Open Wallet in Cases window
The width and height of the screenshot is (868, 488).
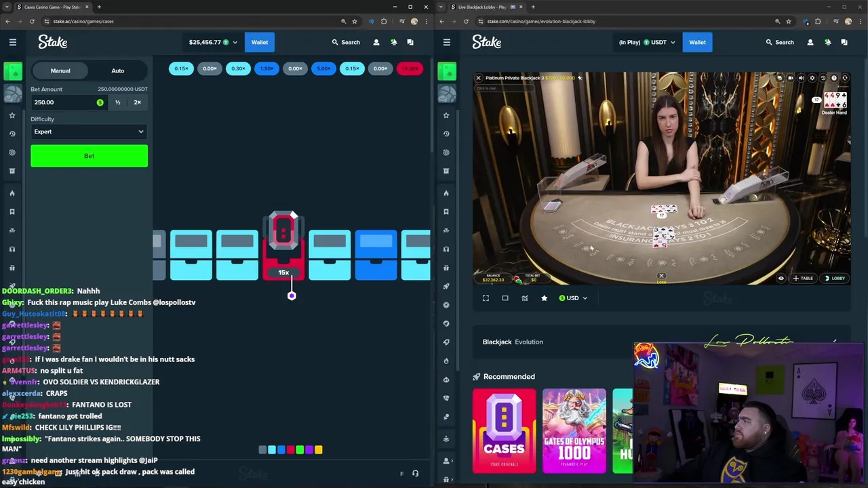click(260, 42)
